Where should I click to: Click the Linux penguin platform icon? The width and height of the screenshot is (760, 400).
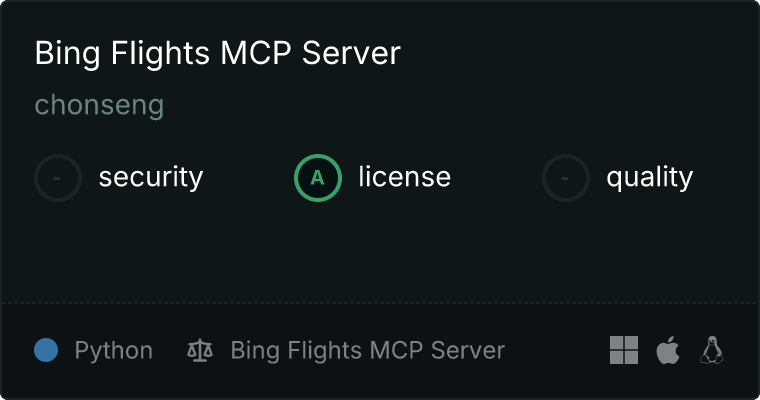pos(712,350)
